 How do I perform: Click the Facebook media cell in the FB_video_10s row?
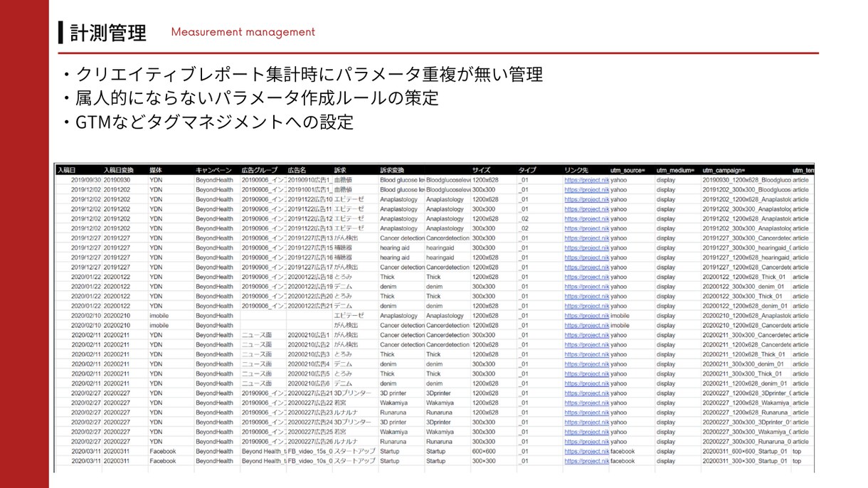click(162, 461)
